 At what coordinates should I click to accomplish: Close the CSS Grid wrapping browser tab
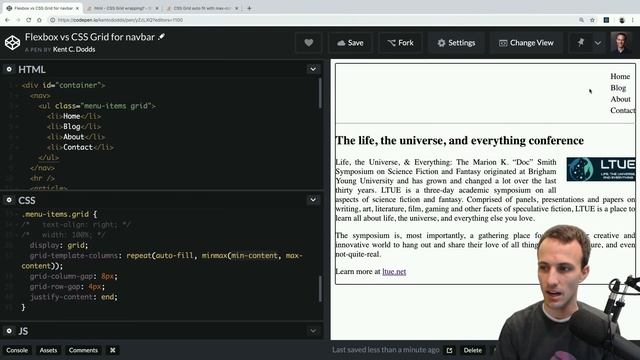click(x=157, y=8)
